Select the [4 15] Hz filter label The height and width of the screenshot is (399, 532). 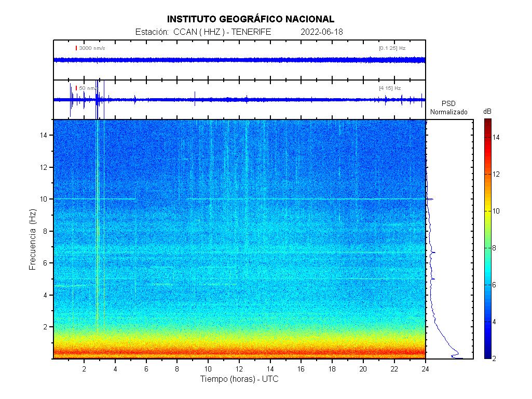(x=390, y=88)
